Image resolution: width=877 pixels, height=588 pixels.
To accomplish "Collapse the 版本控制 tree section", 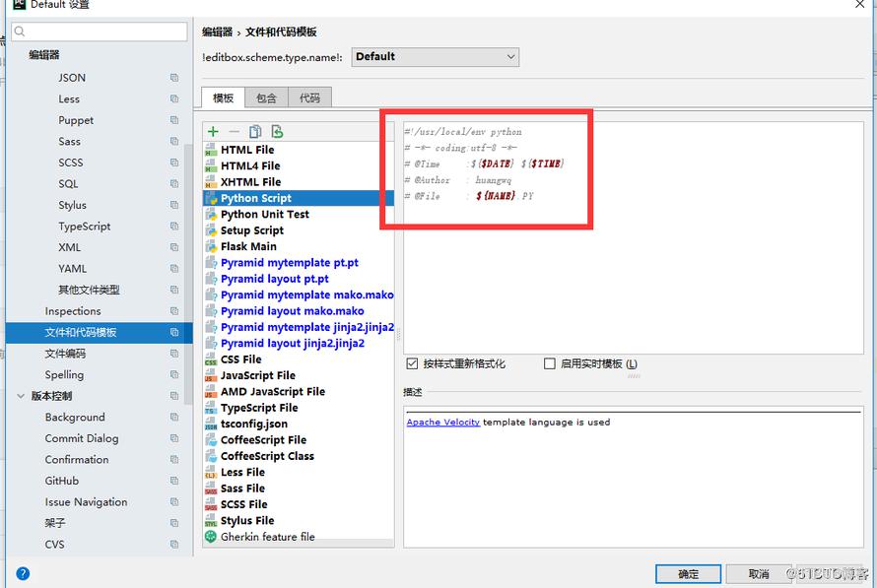I will click(21, 396).
